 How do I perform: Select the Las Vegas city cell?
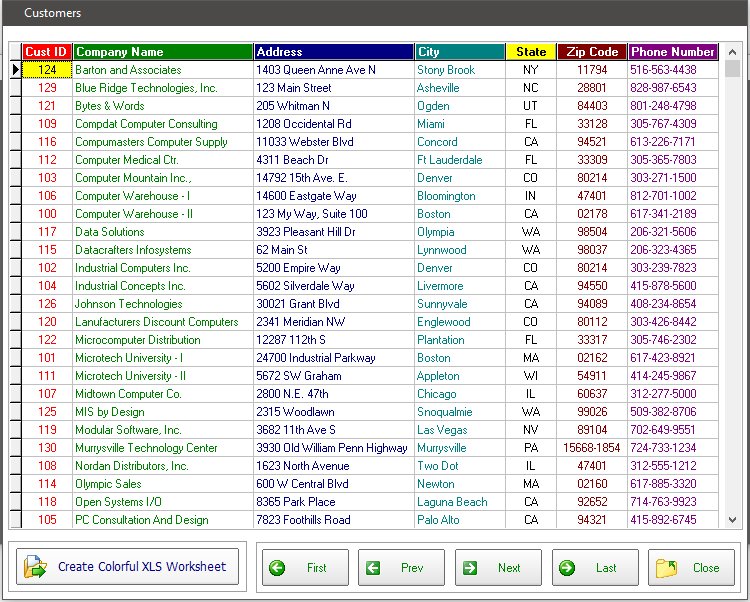443,430
